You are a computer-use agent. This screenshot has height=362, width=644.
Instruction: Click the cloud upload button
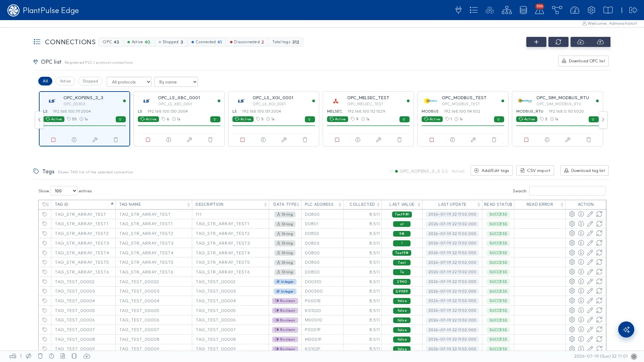point(600,42)
